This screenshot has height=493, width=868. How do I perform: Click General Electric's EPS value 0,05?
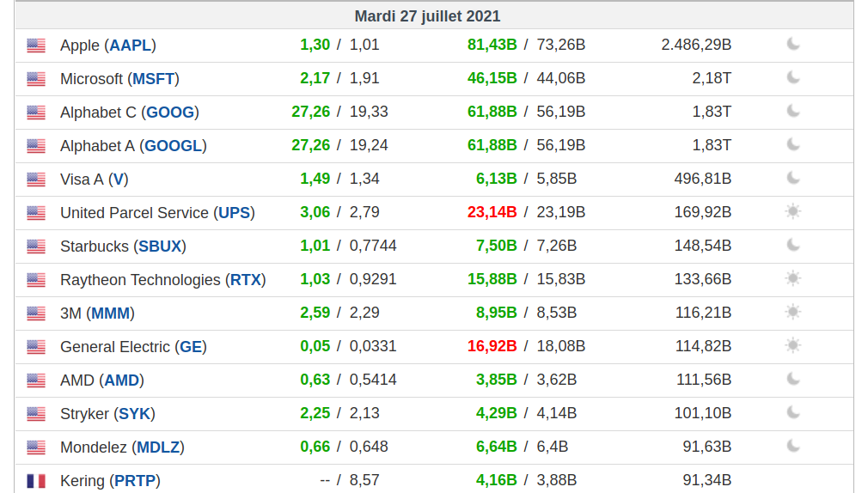point(315,346)
